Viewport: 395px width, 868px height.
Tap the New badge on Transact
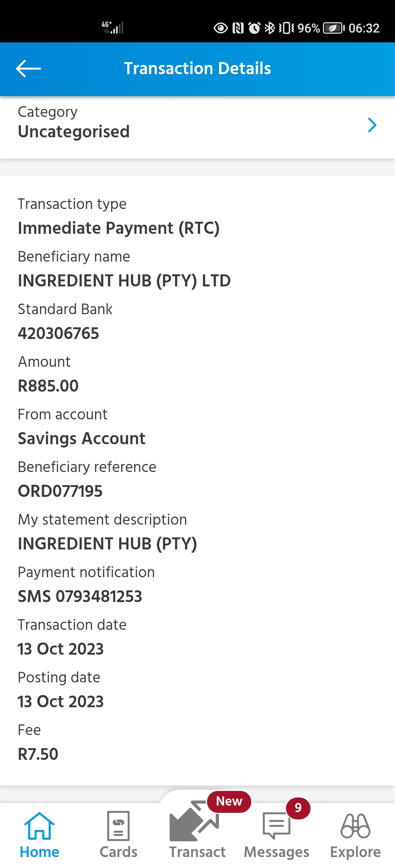click(x=229, y=801)
